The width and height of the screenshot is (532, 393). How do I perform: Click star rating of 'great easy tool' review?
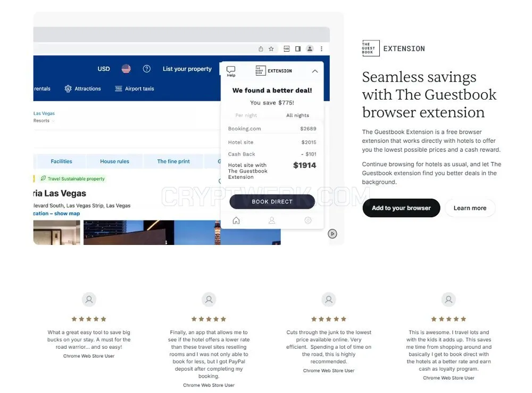pos(89,319)
